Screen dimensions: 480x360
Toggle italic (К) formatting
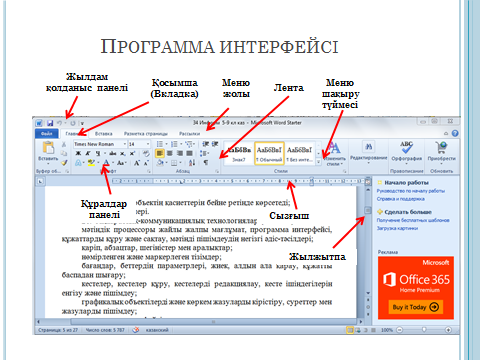[88, 153]
